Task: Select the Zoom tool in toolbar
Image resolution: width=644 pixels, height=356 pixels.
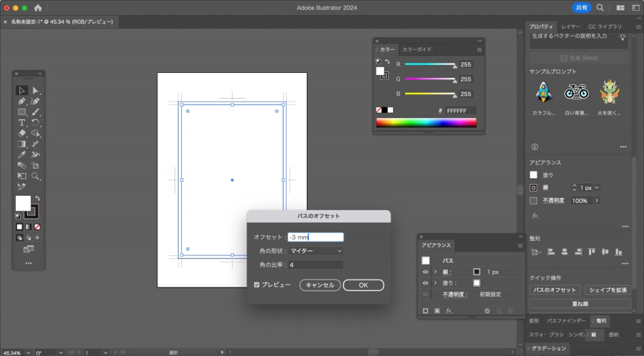Action: pos(35,176)
